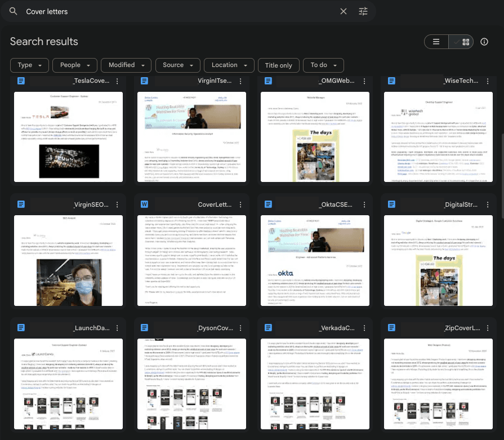Expand the To do filter dropdown

[x=323, y=65]
